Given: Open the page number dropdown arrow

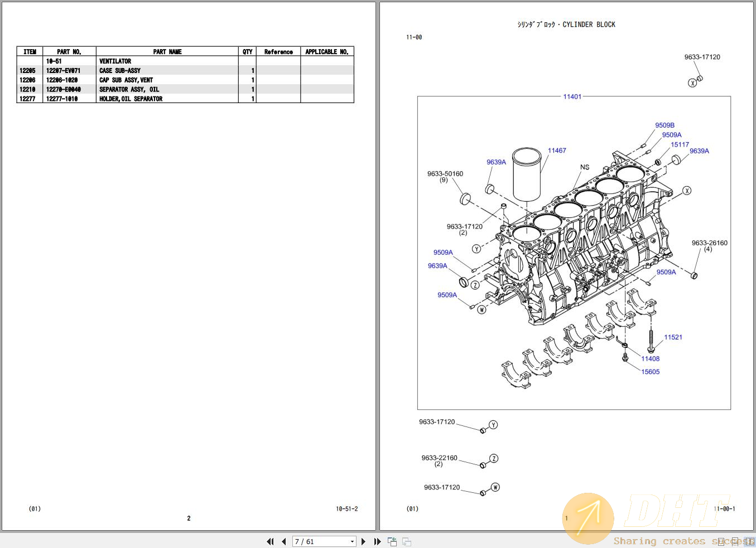Looking at the screenshot, I should click(x=352, y=541).
